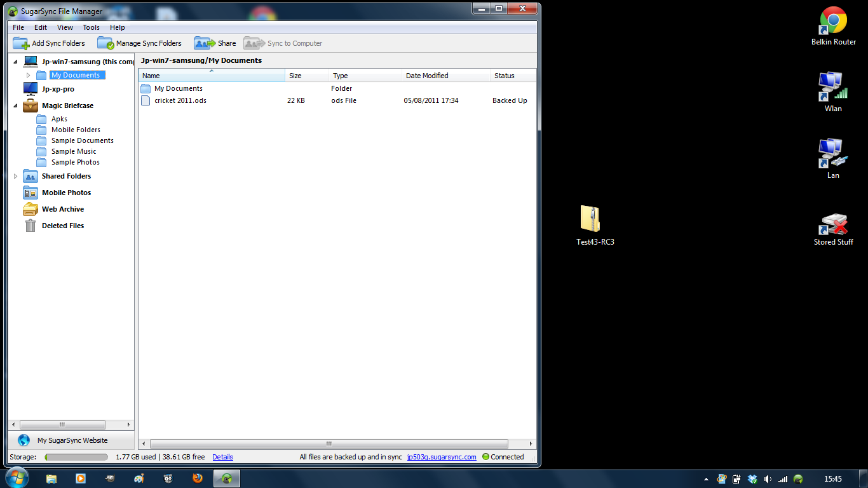The height and width of the screenshot is (488, 868).
Task: Select the My Documents folder row in list
Action: [337, 88]
